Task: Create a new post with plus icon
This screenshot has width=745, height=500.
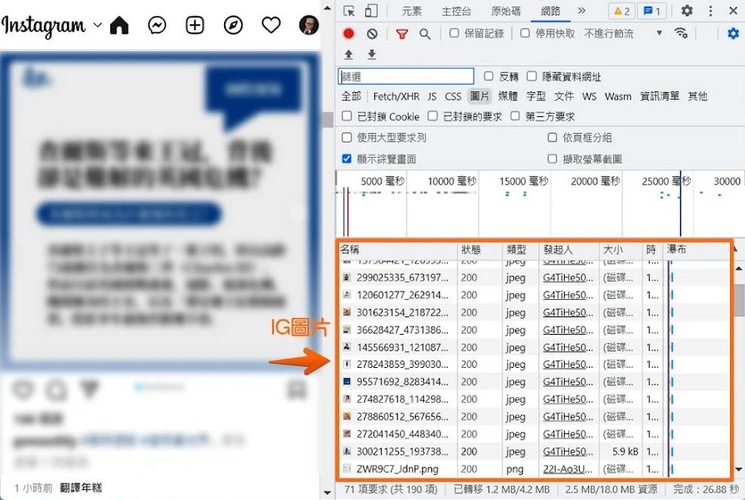Action: (195, 25)
